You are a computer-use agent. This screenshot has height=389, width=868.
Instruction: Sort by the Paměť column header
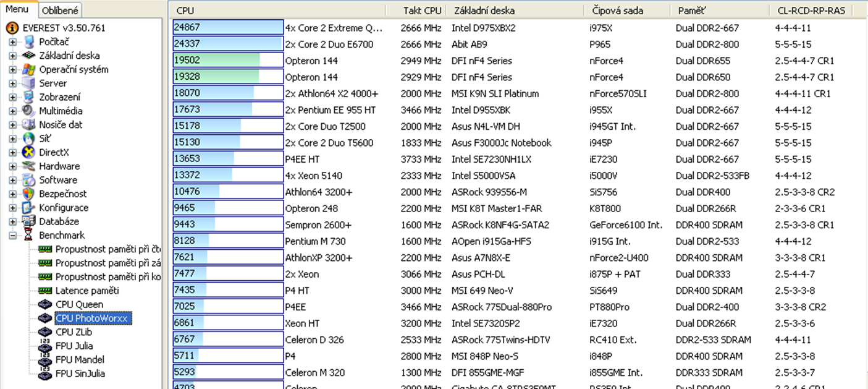coord(720,11)
